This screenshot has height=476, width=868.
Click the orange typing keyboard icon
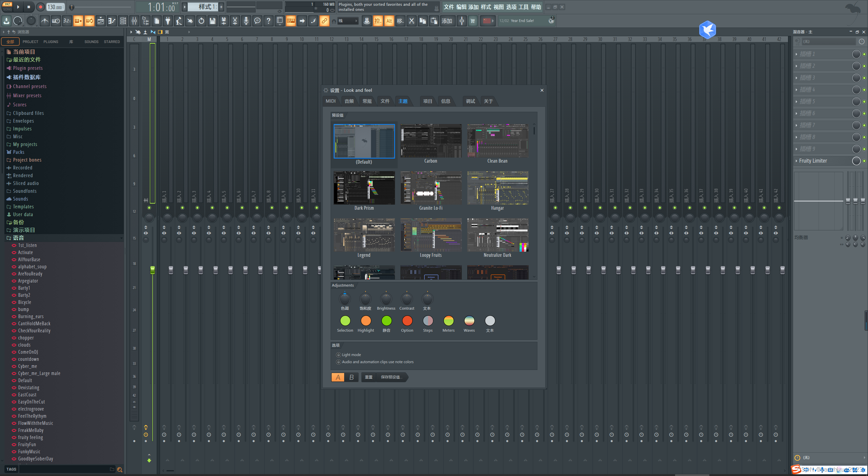291,21
